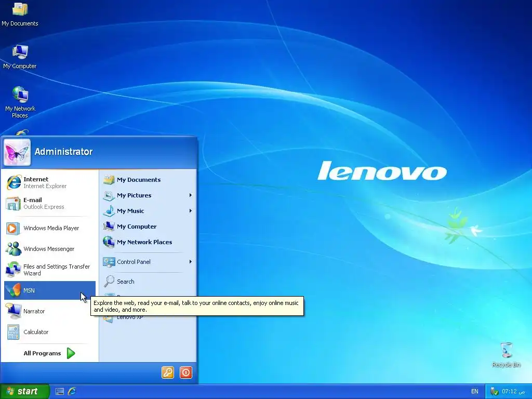Launch Internet Explorer from Start menu
This screenshot has height=399, width=532.
[x=49, y=182]
